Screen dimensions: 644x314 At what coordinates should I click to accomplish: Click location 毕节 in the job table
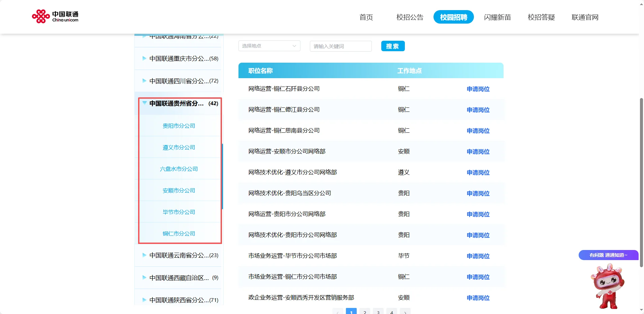click(x=404, y=256)
